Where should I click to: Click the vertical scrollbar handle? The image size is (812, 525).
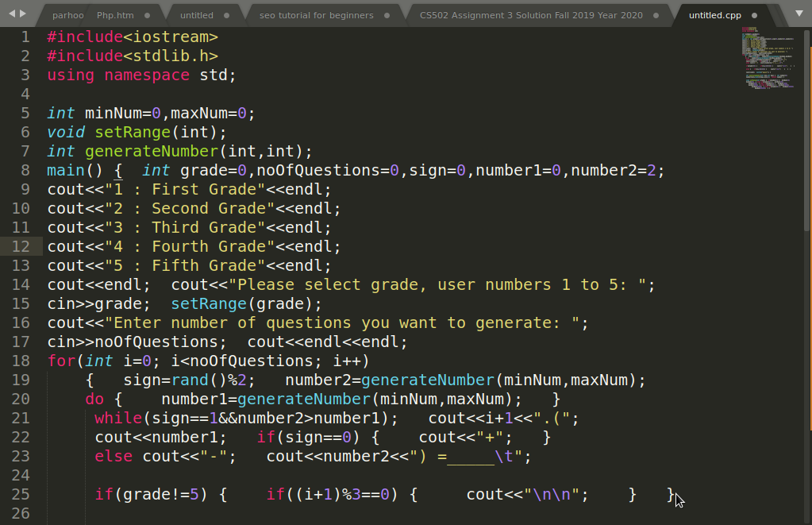806,129
